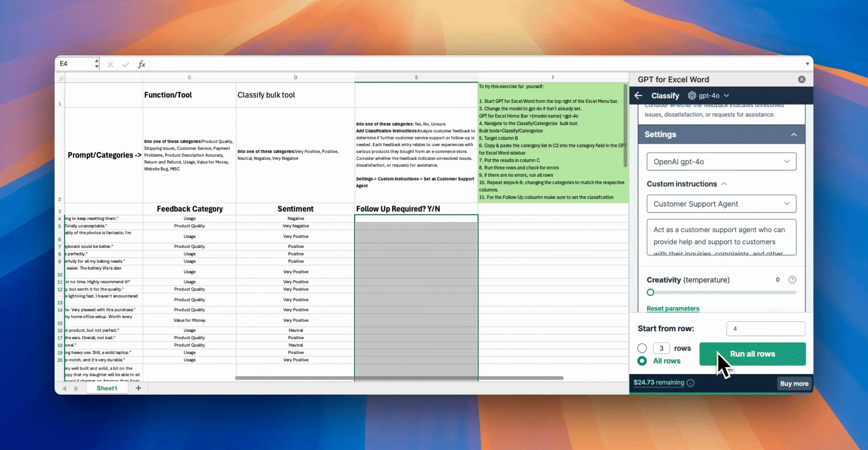Screen dimensions: 868x450
Task: Click the Buy more button
Action: pyautogui.click(x=794, y=384)
